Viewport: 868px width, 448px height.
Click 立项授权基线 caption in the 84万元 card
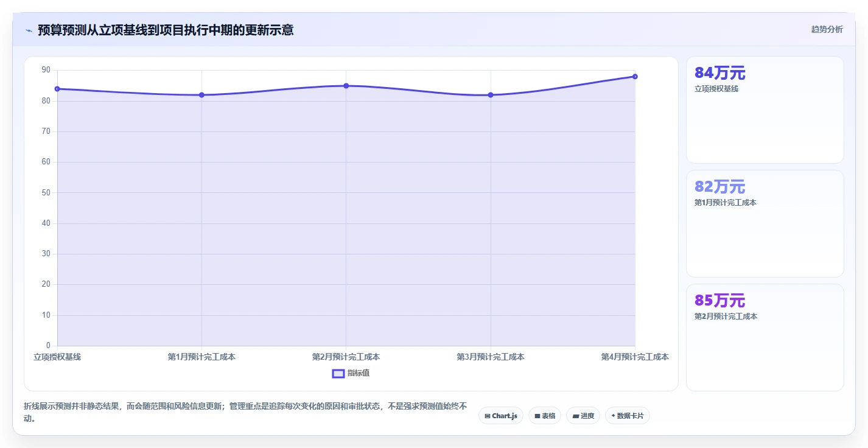pyautogui.click(x=716, y=89)
